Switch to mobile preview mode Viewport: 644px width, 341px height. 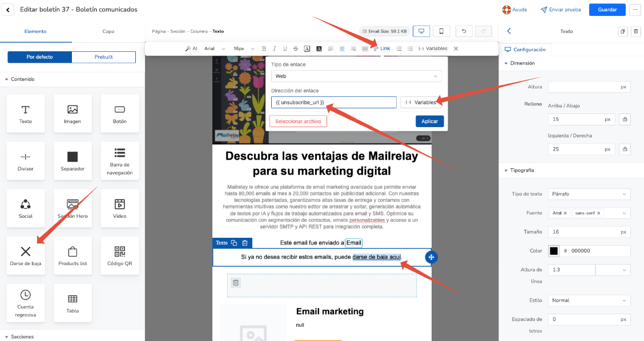441,31
